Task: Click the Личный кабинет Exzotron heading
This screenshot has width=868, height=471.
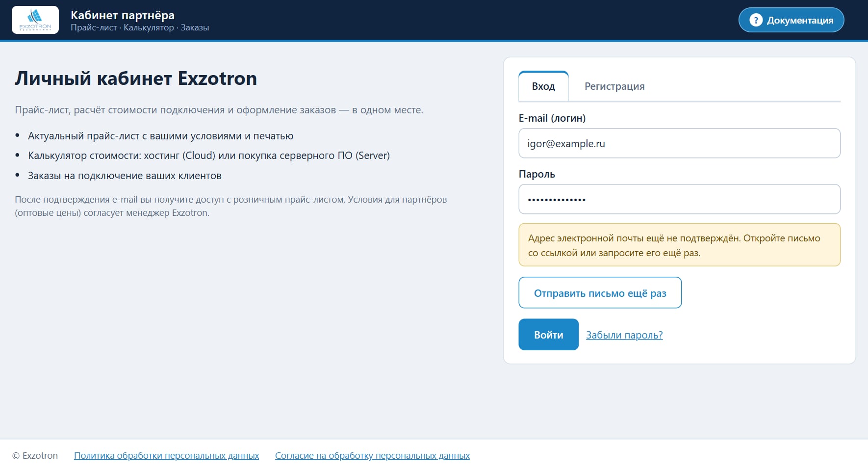Action: 136,78
